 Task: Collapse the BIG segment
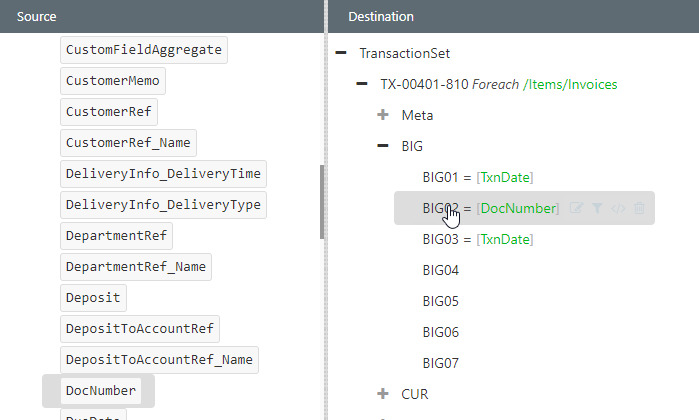click(x=383, y=146)
